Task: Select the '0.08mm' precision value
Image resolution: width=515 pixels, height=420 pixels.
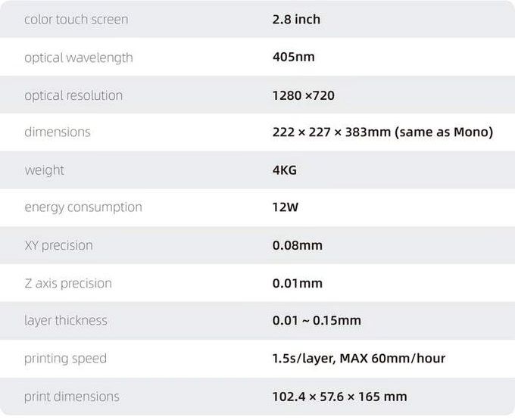Action: point(297,245)
